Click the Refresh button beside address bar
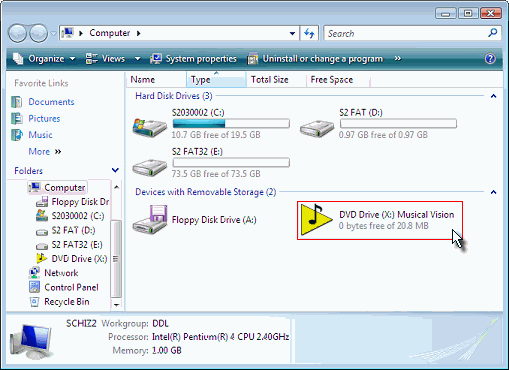The width and height of the screenshot is (509, 370). (309, 33)
